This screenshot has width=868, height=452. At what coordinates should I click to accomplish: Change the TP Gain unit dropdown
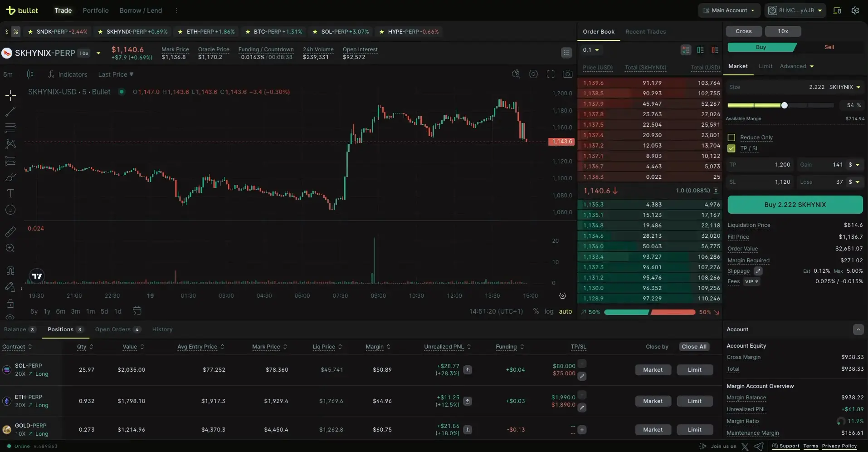click(854, 165)
